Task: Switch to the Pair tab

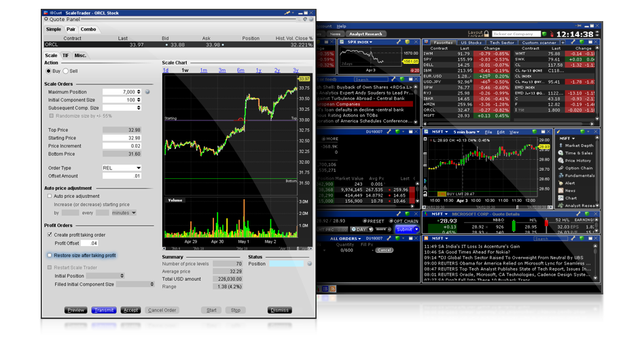Action: point(71,29)
